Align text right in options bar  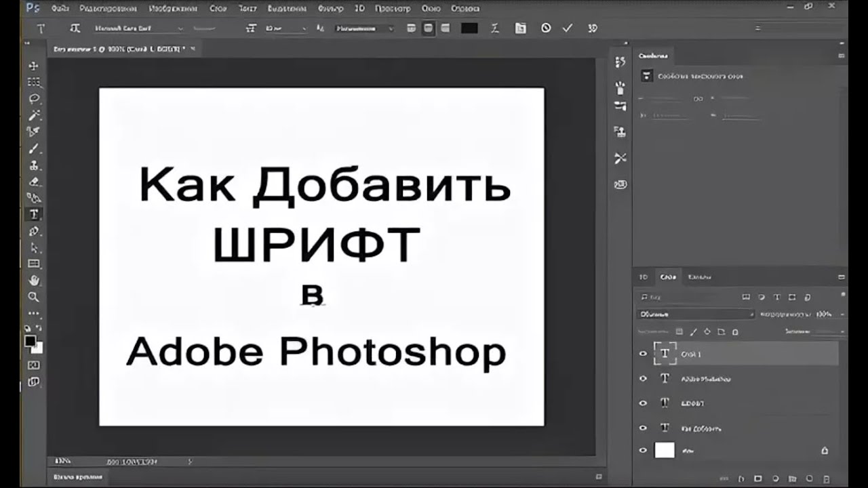click(x=445, y=28)
